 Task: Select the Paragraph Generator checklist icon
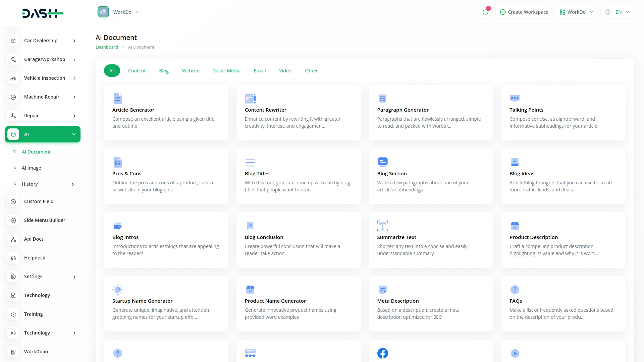pyautogui.click(x=383, y=99)
